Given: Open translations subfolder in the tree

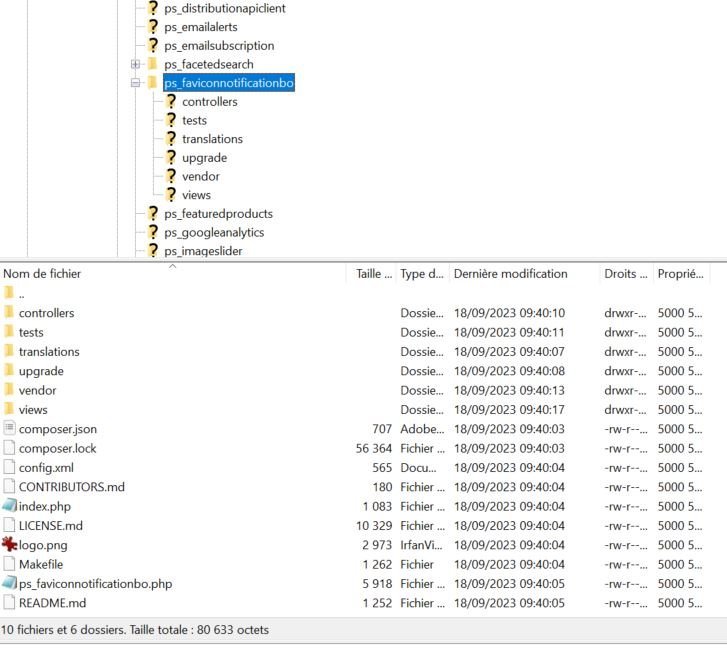Looking at the screenshot, I should click(212, 139).
